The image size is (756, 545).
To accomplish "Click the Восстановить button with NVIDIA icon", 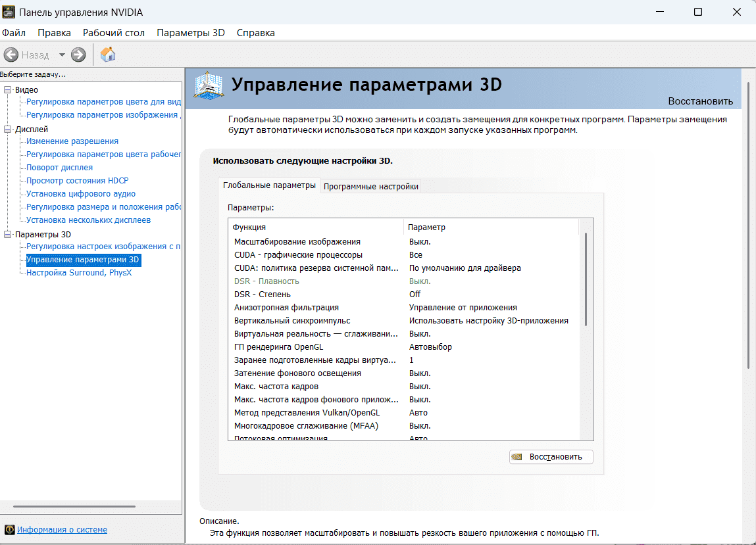I will [x=551, y=457].
